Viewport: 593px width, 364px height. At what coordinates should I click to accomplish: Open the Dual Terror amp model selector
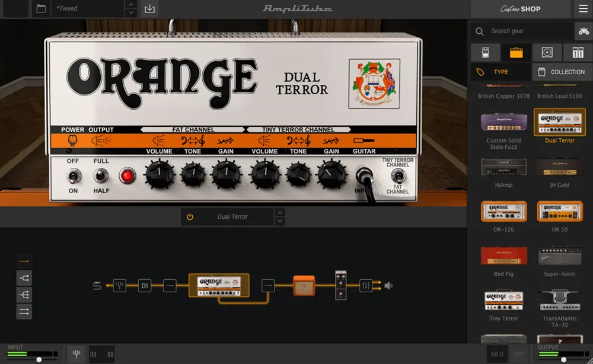[232, 217]
